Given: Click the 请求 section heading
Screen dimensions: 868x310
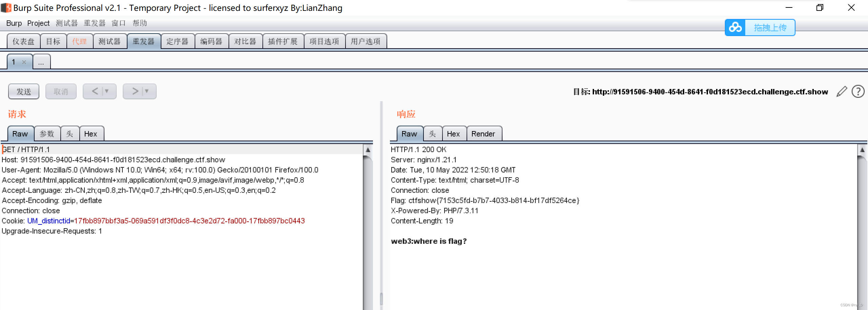Looking at the screenshot, I should [17, 114].
